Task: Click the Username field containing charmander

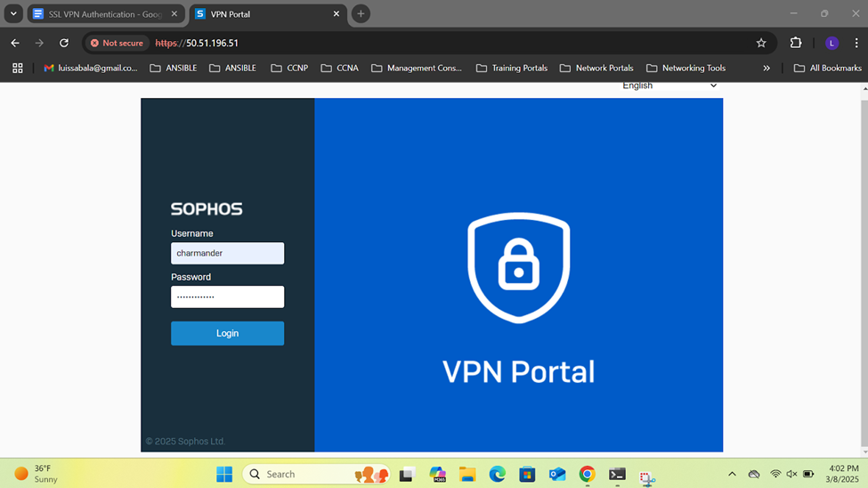Action: pos(228,253)
